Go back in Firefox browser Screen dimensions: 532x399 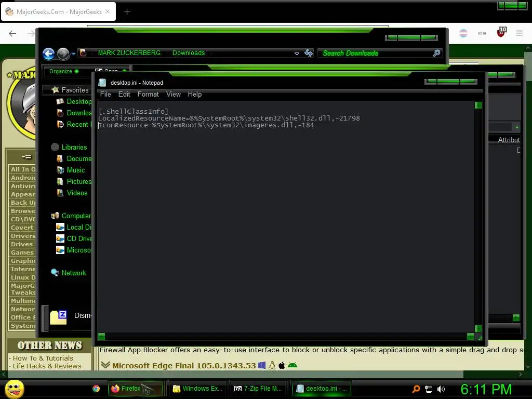(12, 33)
